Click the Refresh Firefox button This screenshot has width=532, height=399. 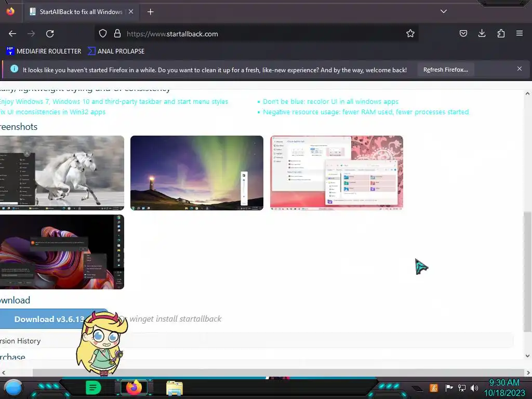pyautogui.click(x=445, y=70)
